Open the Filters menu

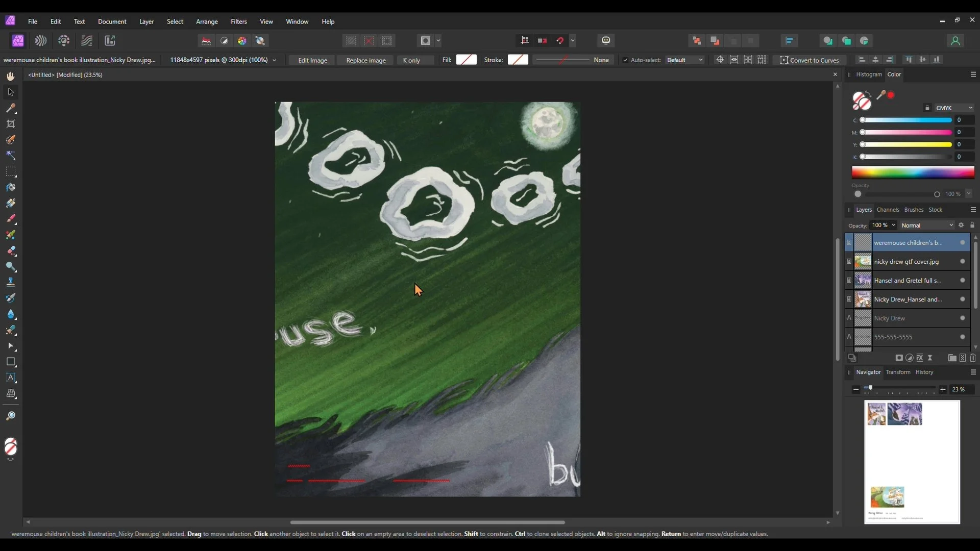(x=238, y=21)
